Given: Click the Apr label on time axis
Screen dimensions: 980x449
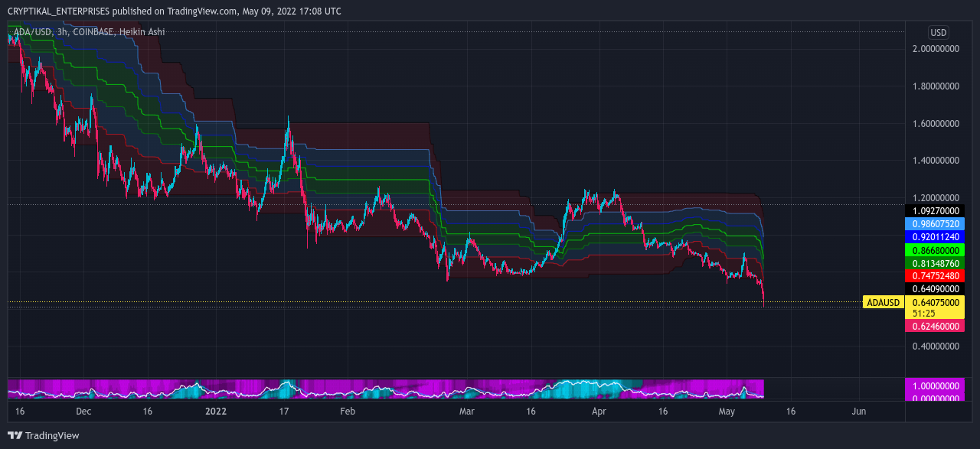Looking at the screenshot, I should coord(599,412).
